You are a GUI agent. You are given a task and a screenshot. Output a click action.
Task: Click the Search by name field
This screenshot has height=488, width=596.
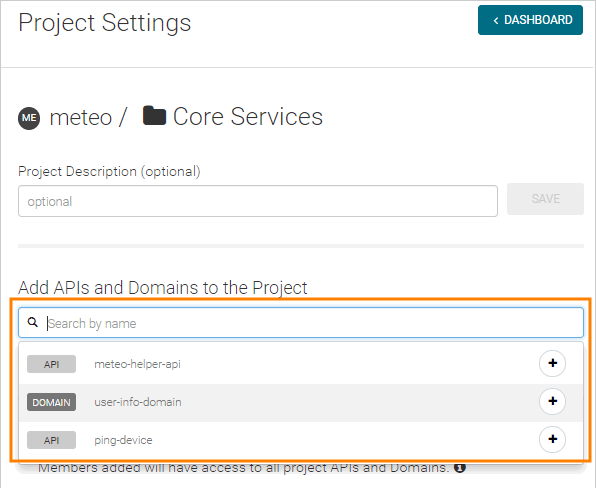[301, 323]
